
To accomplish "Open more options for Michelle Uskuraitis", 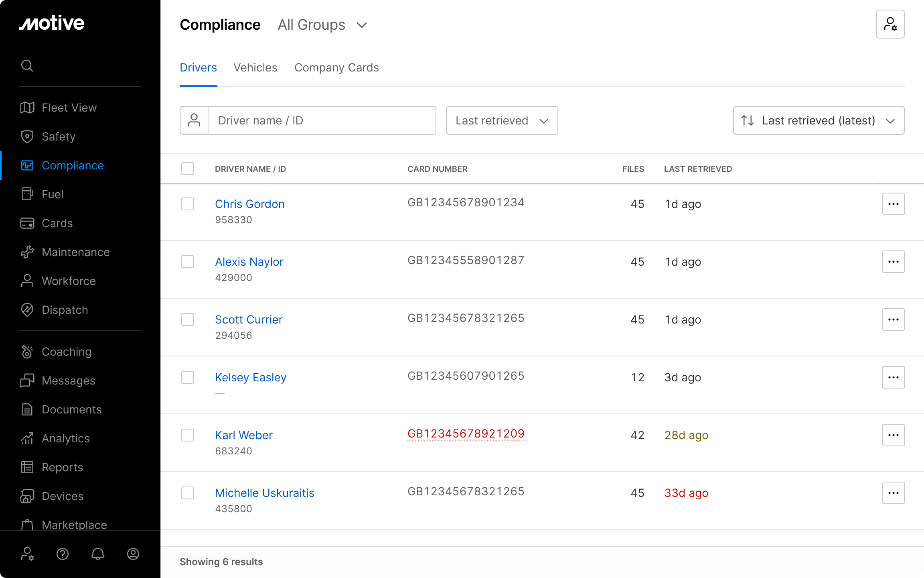I will (894, 493).
